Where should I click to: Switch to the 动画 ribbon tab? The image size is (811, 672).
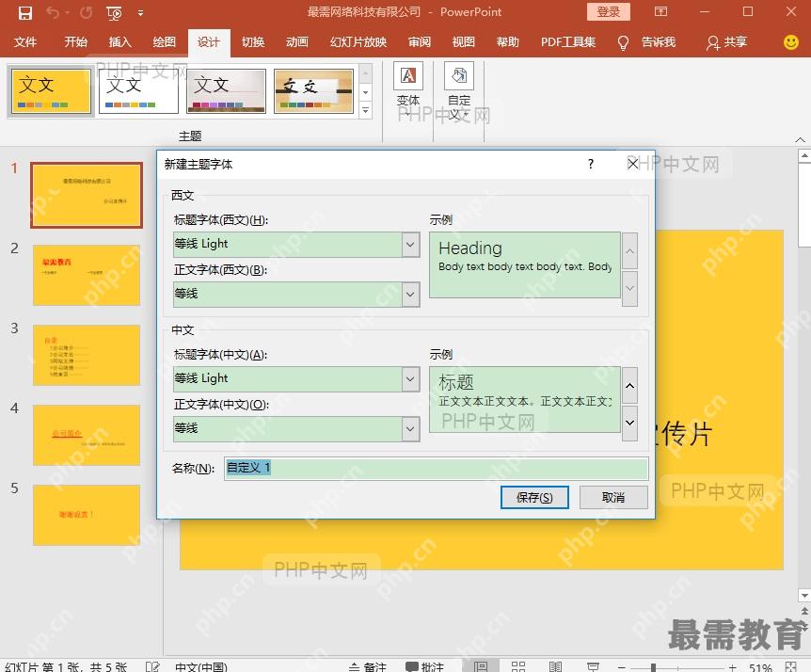pos(297,42)
